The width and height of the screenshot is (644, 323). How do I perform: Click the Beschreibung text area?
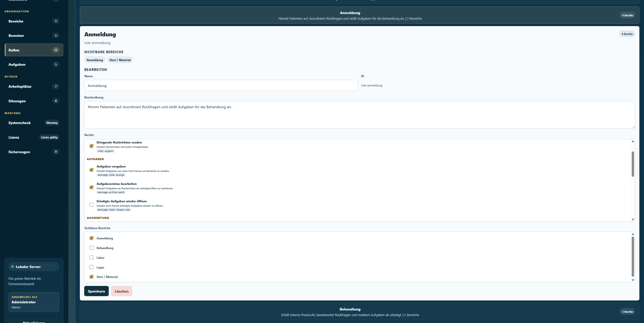coord(359,115)
